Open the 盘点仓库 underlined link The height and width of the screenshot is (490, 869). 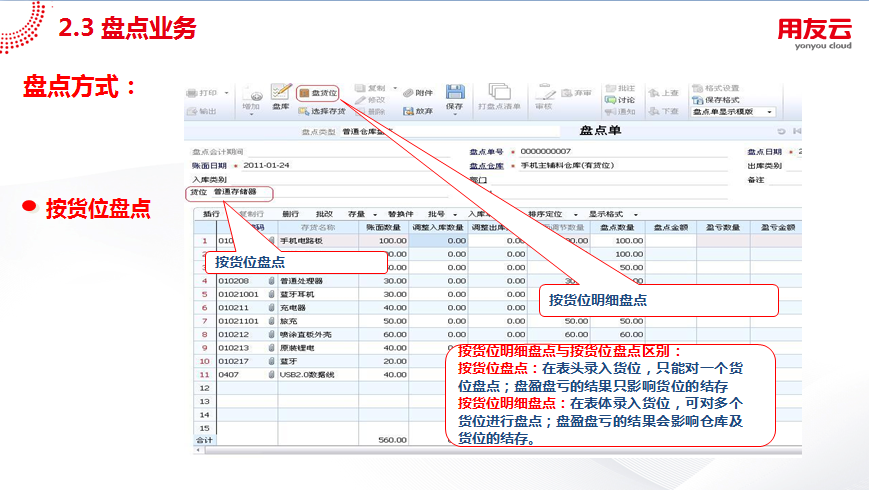pos(487,166)
